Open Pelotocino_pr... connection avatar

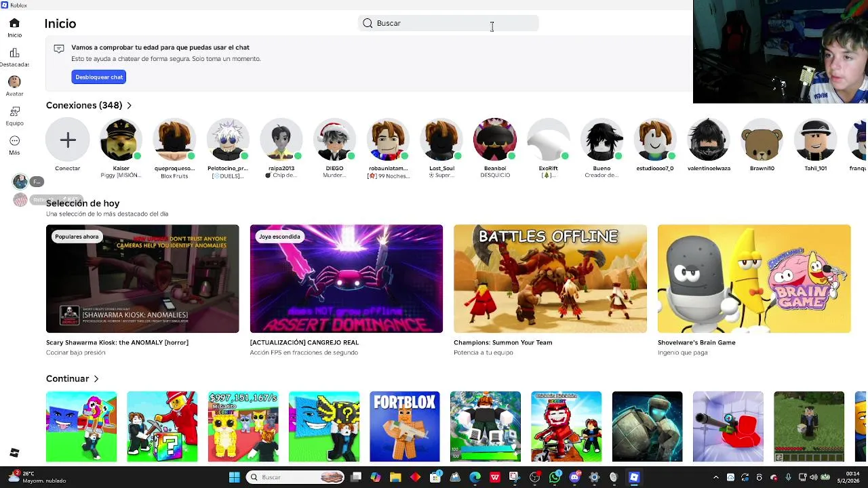[228, 140]
